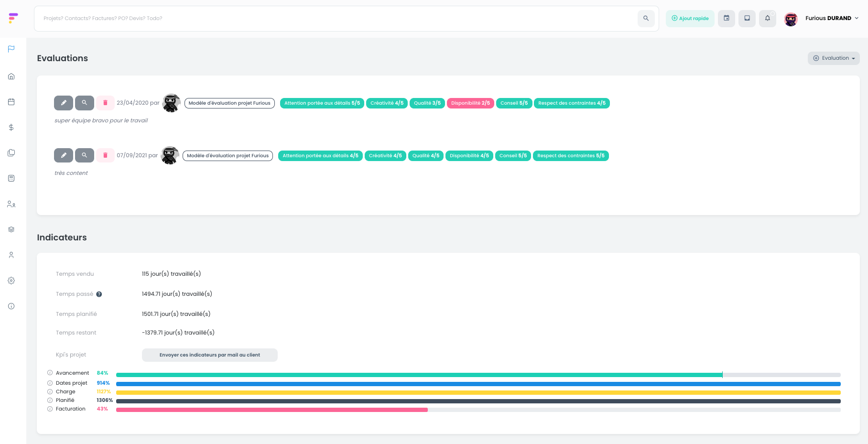Viewport: 868px width, 444px height.
Task: Click the evaluator avatar on 07/09/2021 row
Action: [170, 155]
